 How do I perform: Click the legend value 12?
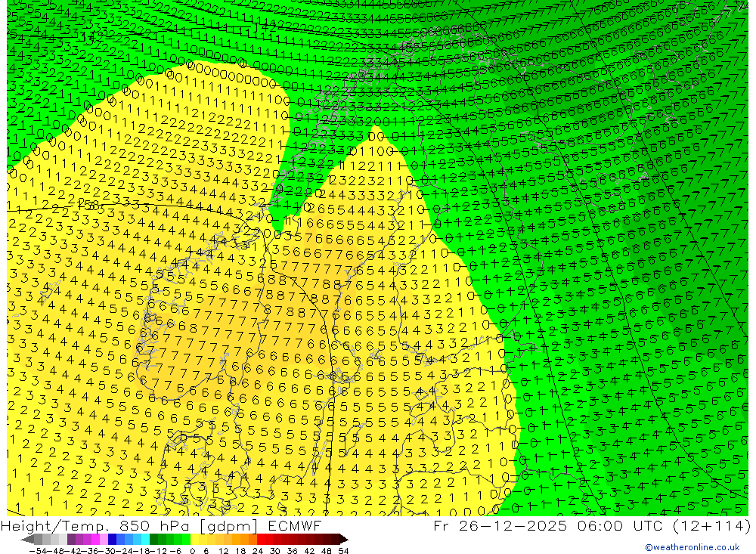tap(223, 551)
